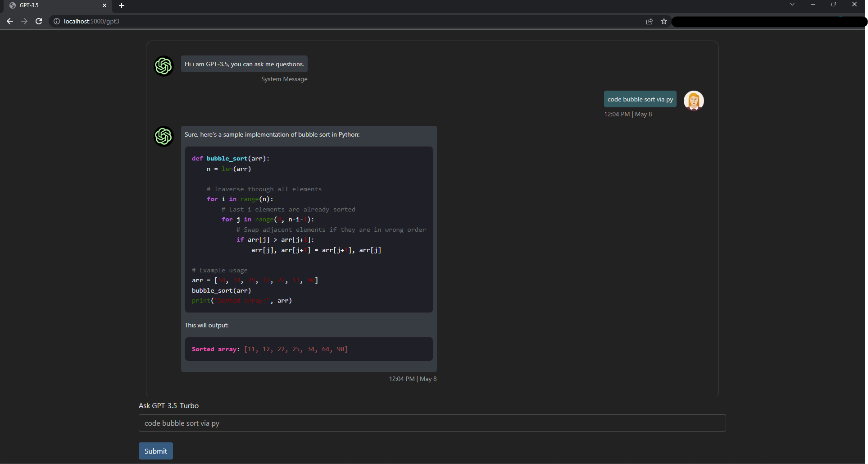Viewport: 868px width, 464px height.
Task: Click the 'n = len(arr)' code line
Action: [229, 169]
